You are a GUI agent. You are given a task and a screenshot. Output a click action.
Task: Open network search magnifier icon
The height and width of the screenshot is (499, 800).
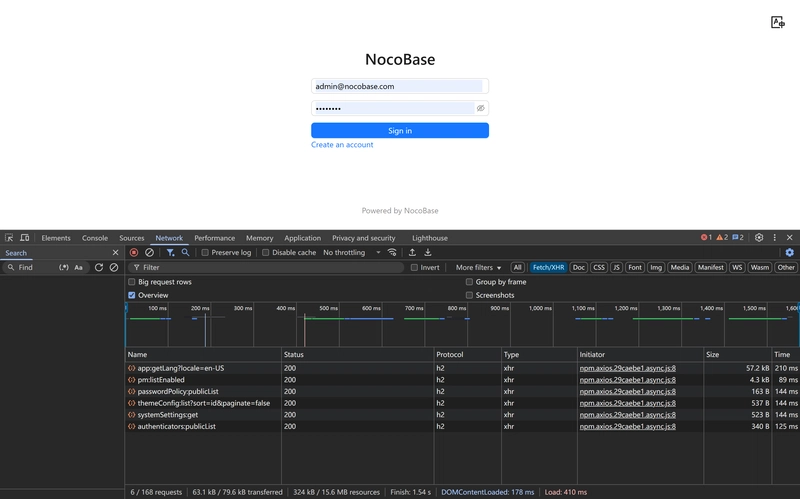[x=185, y=253]
